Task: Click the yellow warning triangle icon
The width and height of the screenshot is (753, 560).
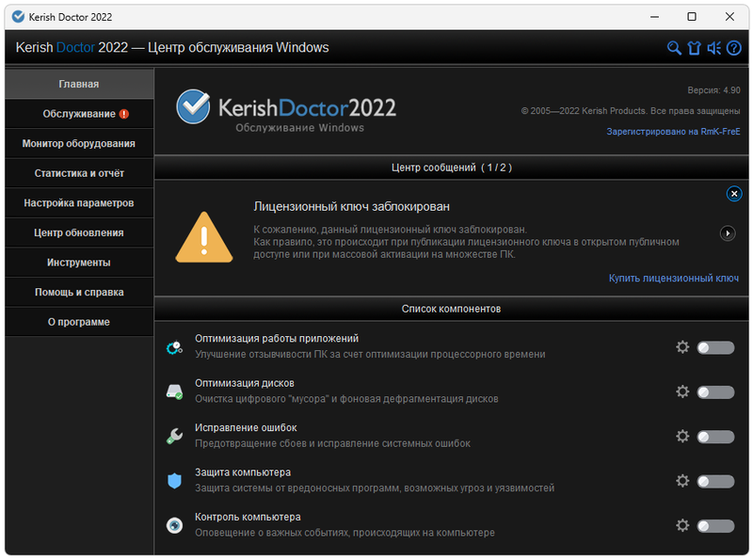Action: (x=204, y=237)
